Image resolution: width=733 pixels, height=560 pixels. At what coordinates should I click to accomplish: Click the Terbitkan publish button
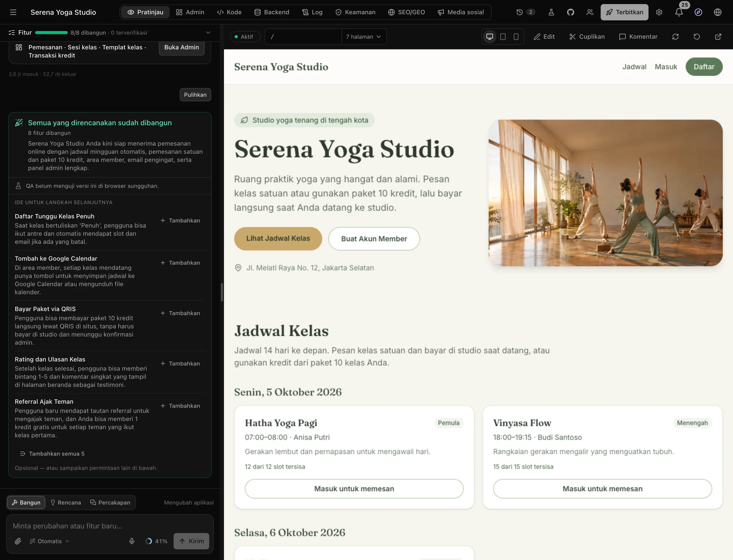coord(624,12)
